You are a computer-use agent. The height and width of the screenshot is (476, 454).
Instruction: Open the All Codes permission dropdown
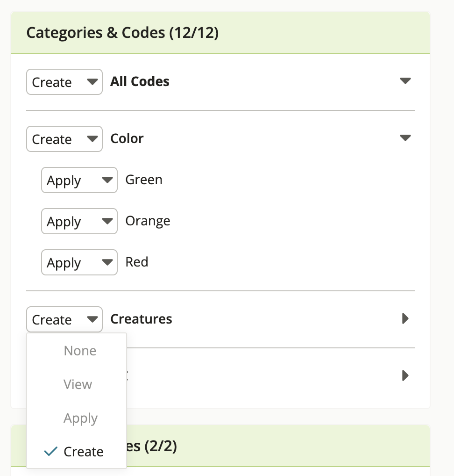(x=64, y=82)
